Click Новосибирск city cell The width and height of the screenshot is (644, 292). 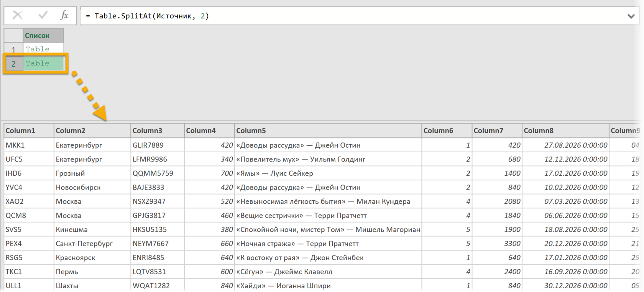point(92,187)
